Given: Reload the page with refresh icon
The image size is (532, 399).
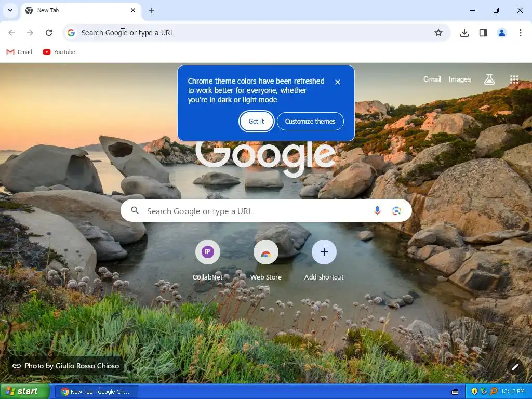Looking at the screenshot, I should pyautogui.click(x=49, y=33).
